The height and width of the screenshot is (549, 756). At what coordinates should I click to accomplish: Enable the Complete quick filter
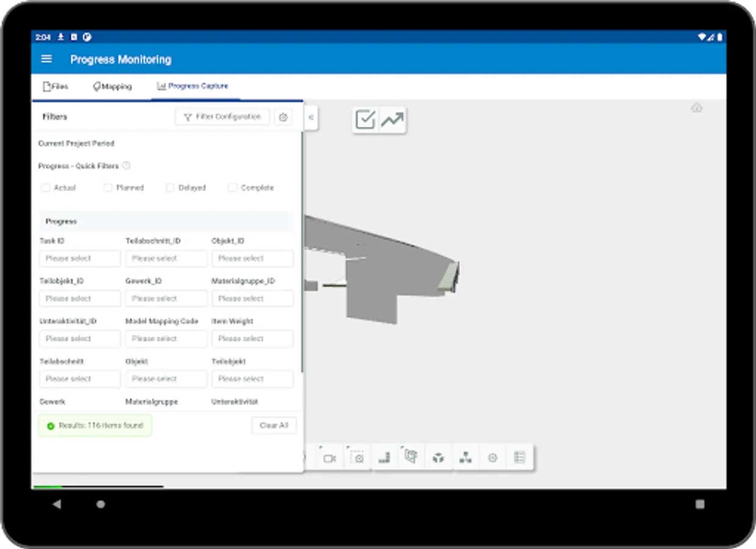tap(232, 188)
